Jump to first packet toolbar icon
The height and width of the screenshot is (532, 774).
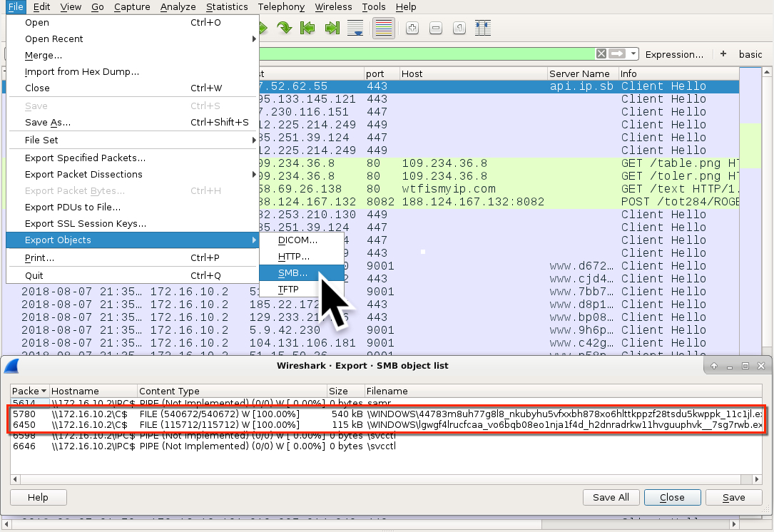tap(307, 28)
